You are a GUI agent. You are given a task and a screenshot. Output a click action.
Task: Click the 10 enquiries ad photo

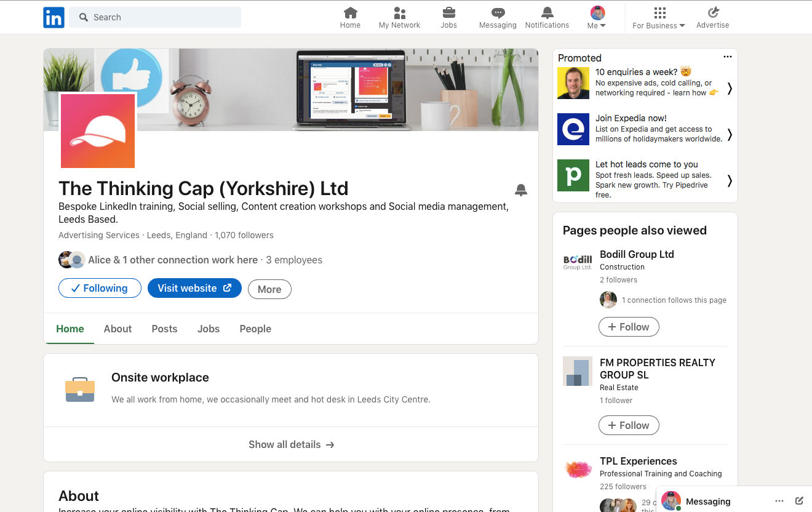pos(573,83)
